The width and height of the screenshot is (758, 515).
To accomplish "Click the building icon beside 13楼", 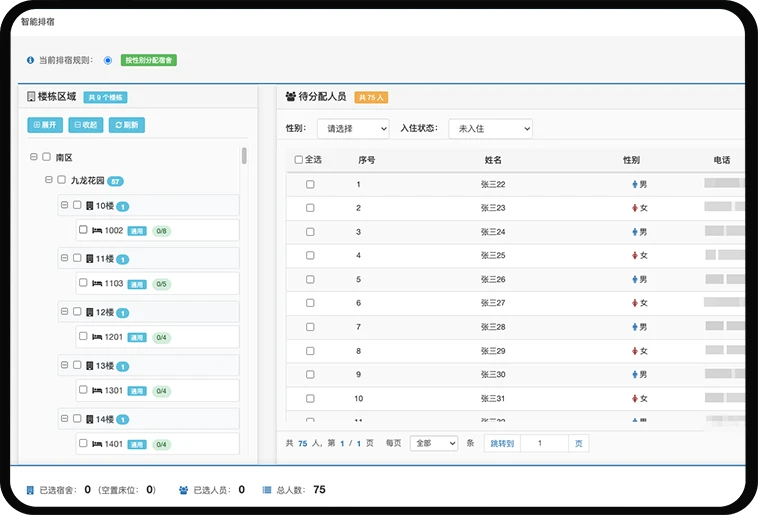I will [x=90, y=366].
